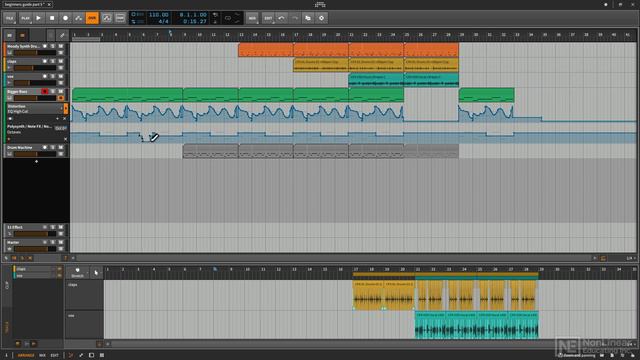
Task: Select the first green Bigger Bass clip
Action: click(x=127, y=95)
